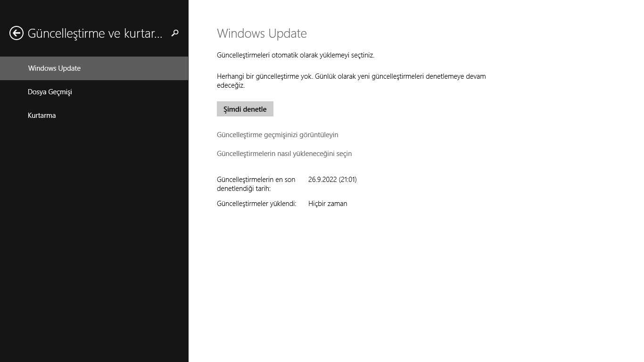
Task: View update history via Güncelleştirme geçmişinizi görüntüleyin
Action: 278,135
